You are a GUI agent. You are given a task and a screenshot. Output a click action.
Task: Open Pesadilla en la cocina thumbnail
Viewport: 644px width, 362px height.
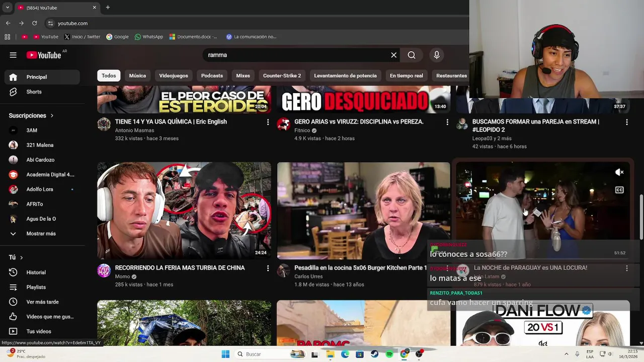coord(363,211)
